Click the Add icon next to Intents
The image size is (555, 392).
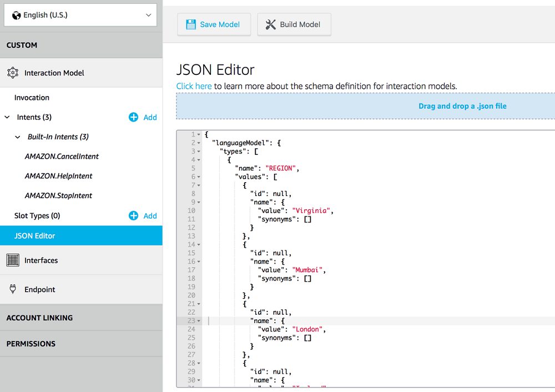coord(133,117)
